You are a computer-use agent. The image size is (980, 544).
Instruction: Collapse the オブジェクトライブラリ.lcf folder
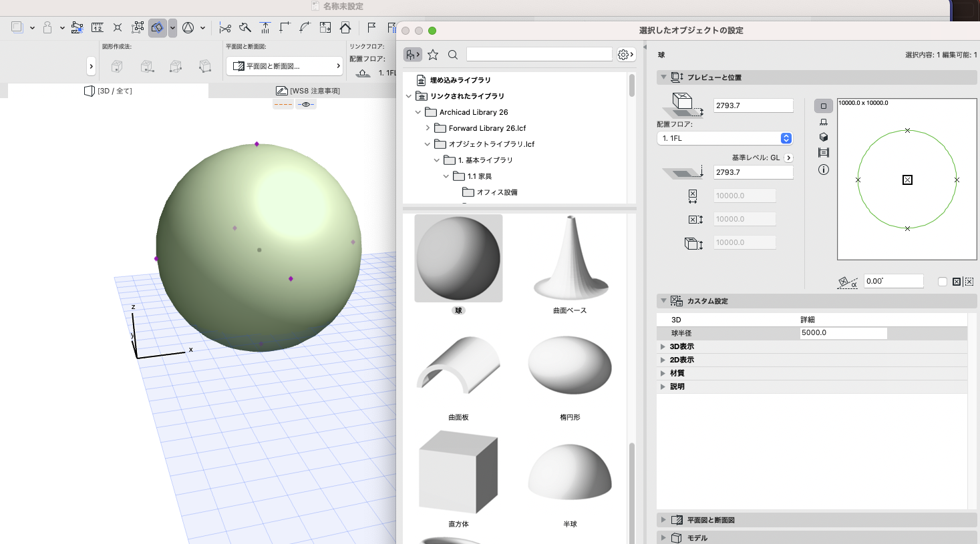[x=428, y=144]
